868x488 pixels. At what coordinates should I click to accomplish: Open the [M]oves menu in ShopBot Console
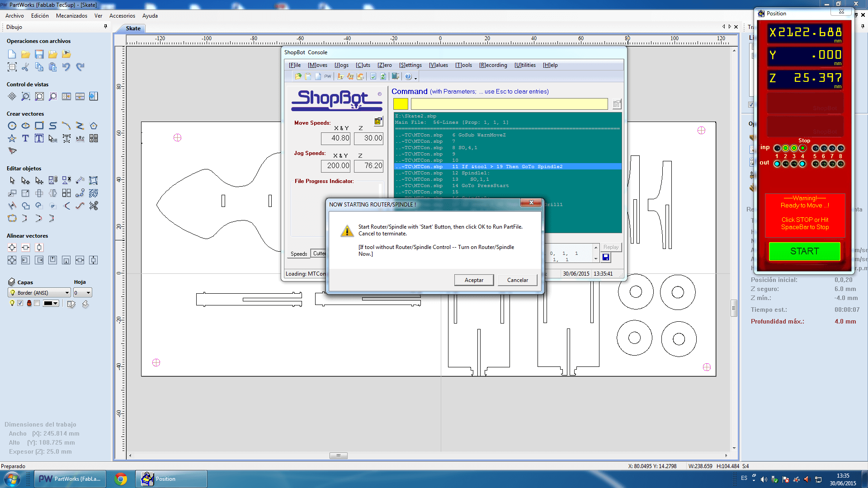click(317, 65)
